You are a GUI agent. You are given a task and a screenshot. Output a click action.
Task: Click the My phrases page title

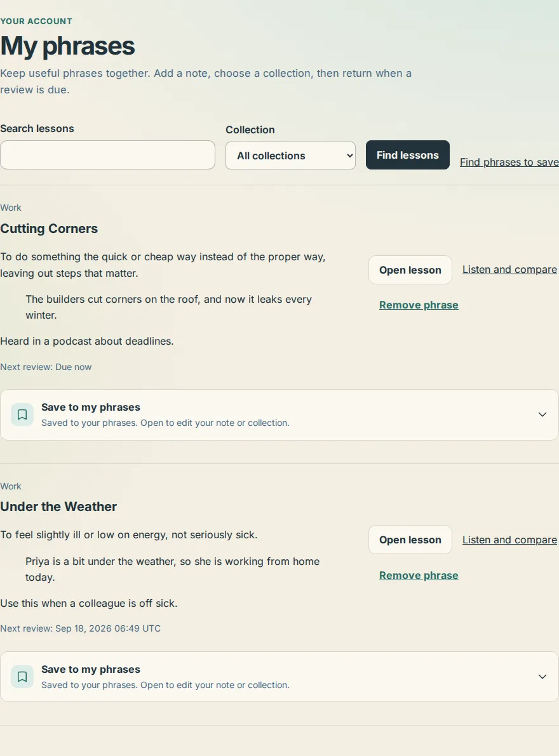point(67,46)
